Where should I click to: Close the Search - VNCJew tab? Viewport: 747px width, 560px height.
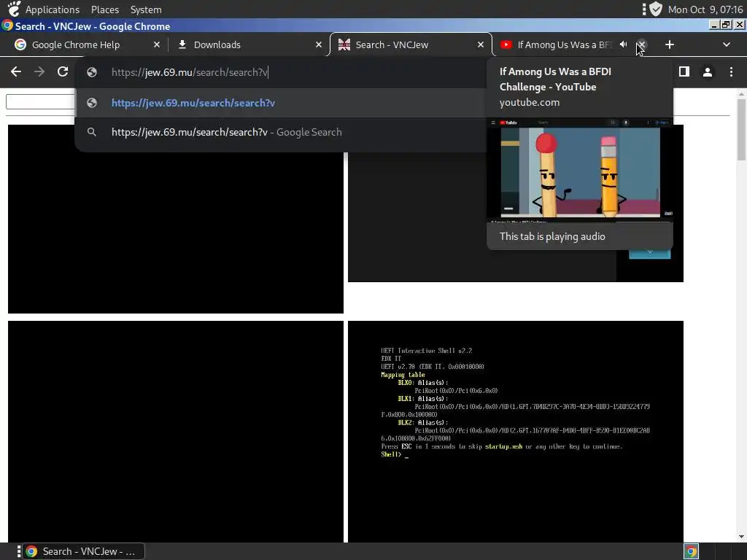(481, 44)
